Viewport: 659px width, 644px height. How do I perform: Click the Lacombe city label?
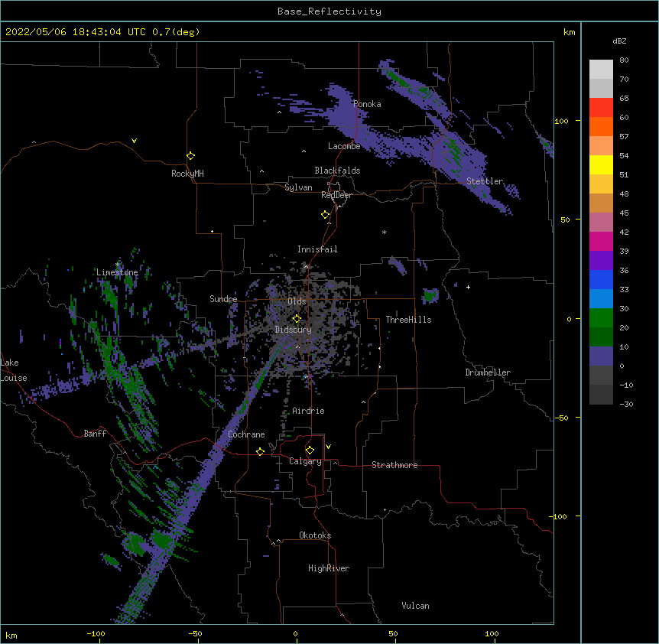point(344,146)
